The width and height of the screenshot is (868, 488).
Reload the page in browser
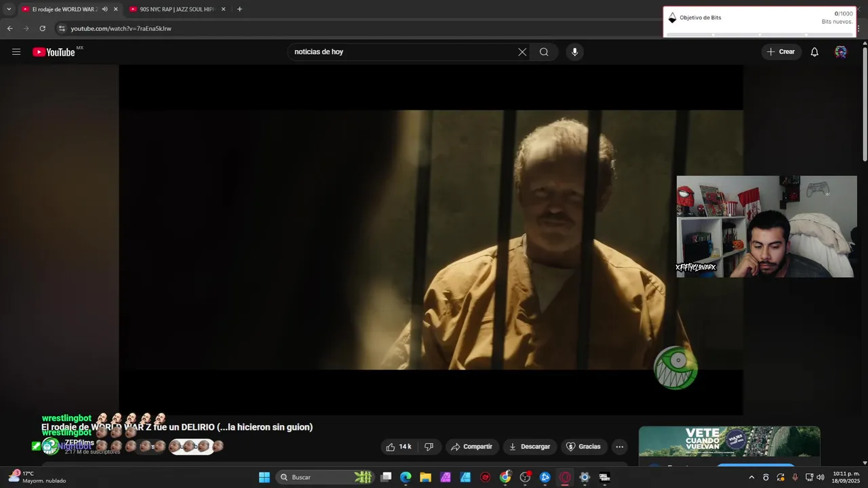point(42,28)
